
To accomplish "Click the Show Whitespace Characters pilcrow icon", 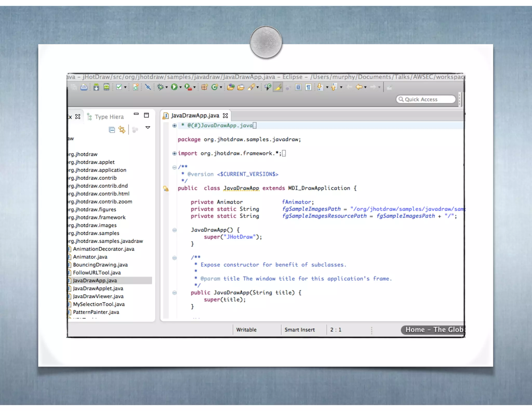I will point(308,87).
